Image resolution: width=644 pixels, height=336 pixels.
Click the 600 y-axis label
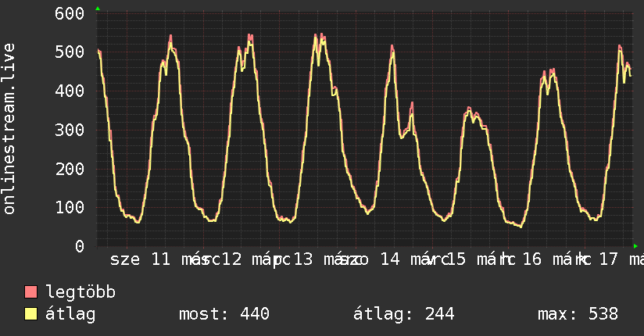pos(70,13)
